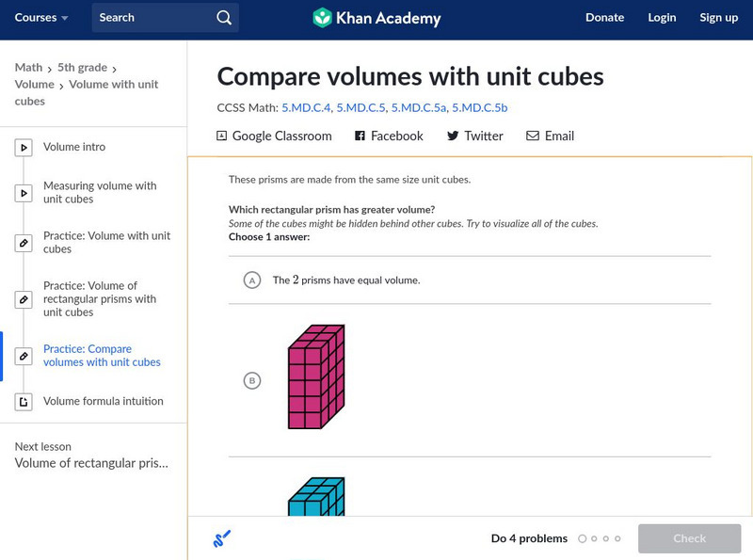Click the Login menu item
Viewport: 753px width, 560px height.
tap(662, 18)
